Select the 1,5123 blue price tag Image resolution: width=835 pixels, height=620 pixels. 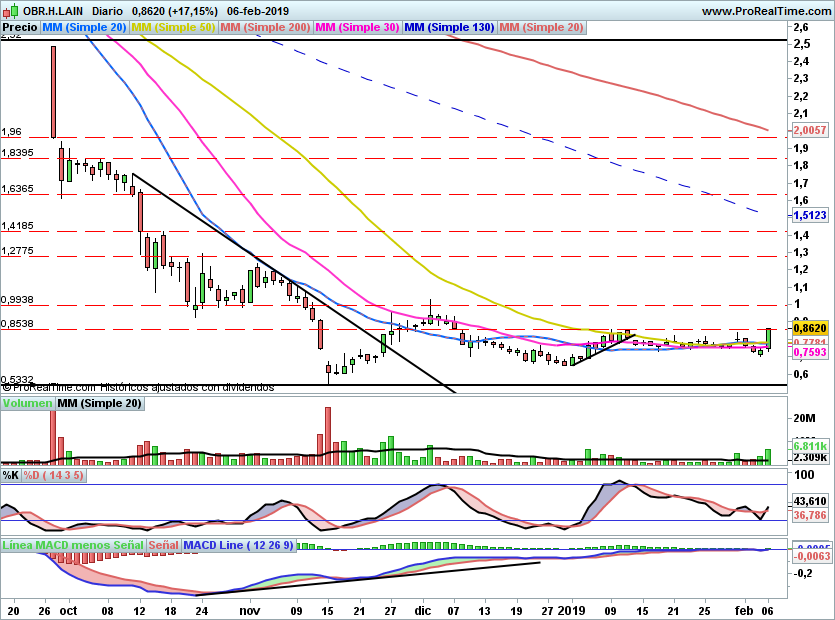810,215
